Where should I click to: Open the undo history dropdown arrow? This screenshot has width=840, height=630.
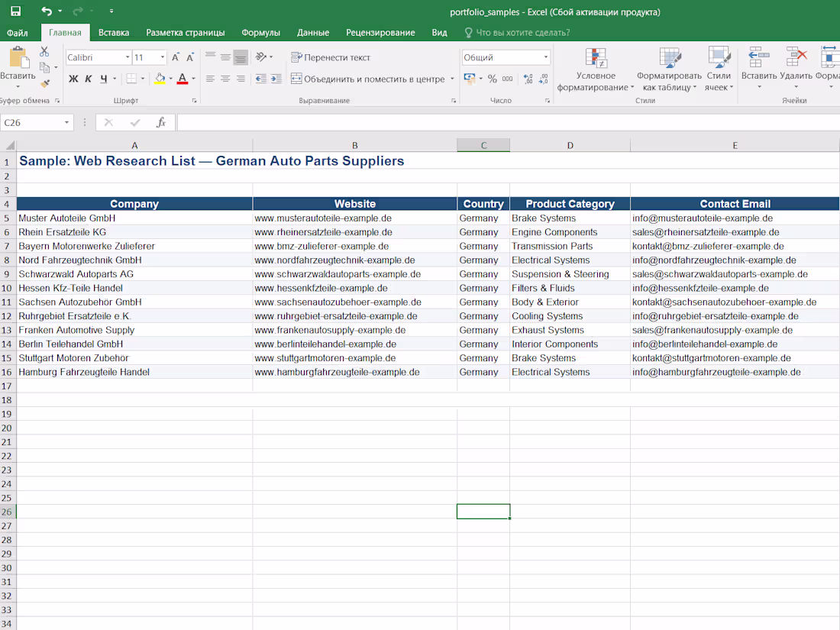coord(60,11)
